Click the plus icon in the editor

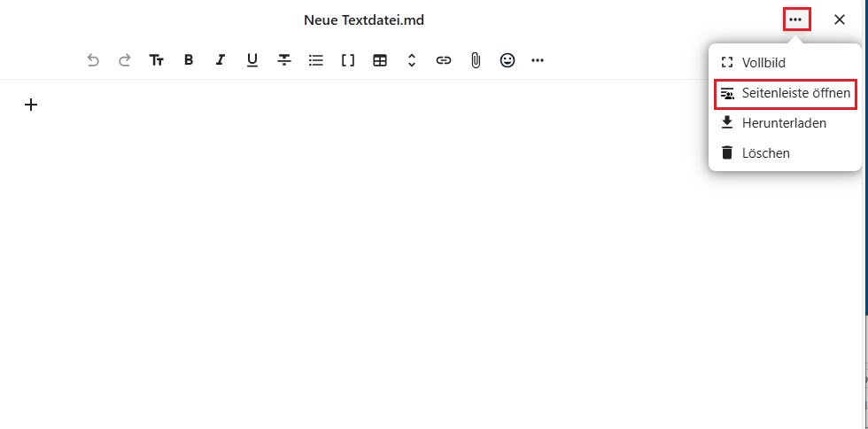[x=31, y=105]
